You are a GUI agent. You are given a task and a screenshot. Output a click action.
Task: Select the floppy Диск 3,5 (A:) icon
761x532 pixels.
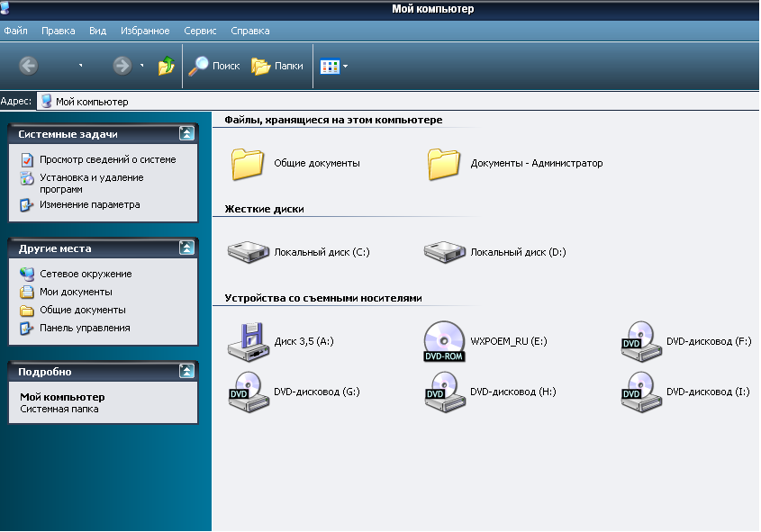point(249,342)
